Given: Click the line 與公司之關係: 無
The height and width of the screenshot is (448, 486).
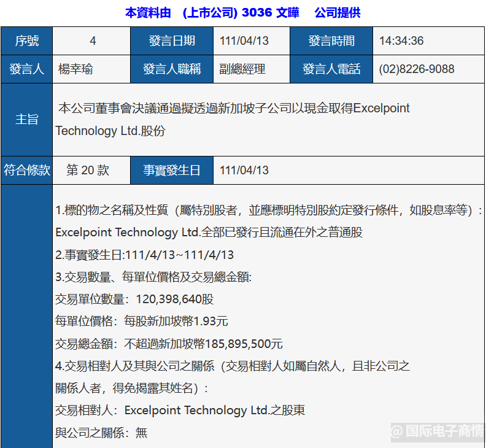Looking at the screenshot, I should 101,433.
